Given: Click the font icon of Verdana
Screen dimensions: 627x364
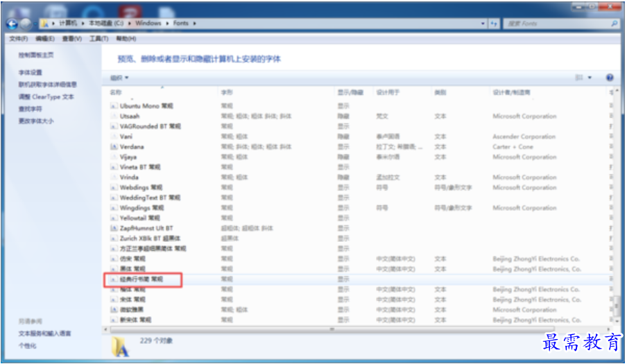Looking at the screenshot, I should click(114, 146).
